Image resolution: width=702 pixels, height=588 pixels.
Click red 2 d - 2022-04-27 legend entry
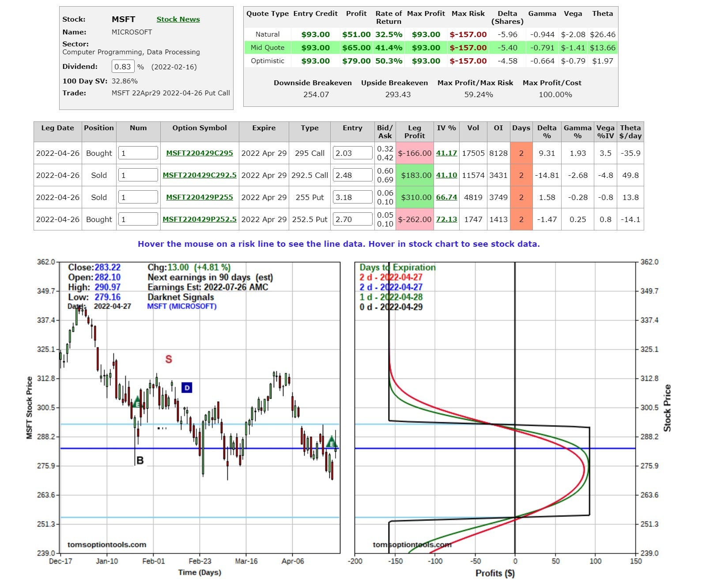[x=391, y=277]
